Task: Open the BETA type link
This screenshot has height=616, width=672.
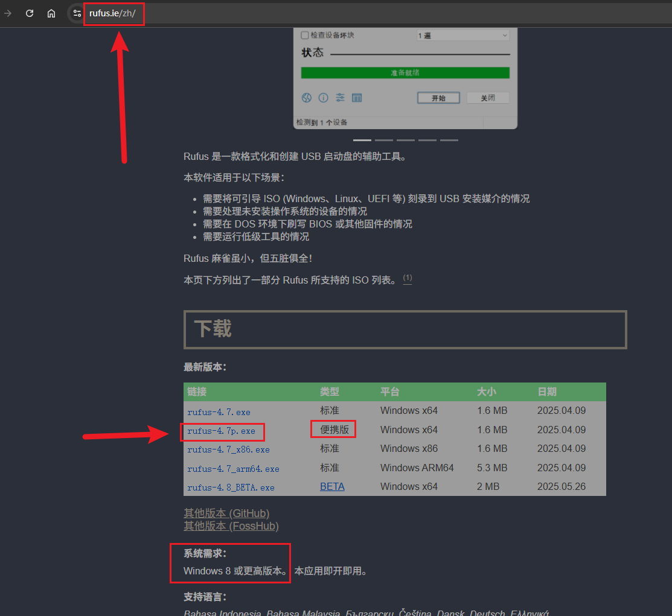Action: pyautogui.click(x=332, y=487)
